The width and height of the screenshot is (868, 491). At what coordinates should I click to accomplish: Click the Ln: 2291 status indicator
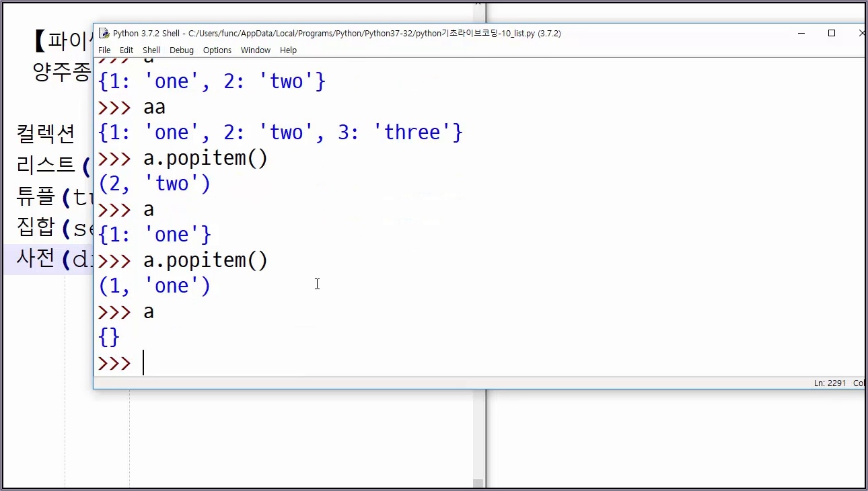pos(830,383)
